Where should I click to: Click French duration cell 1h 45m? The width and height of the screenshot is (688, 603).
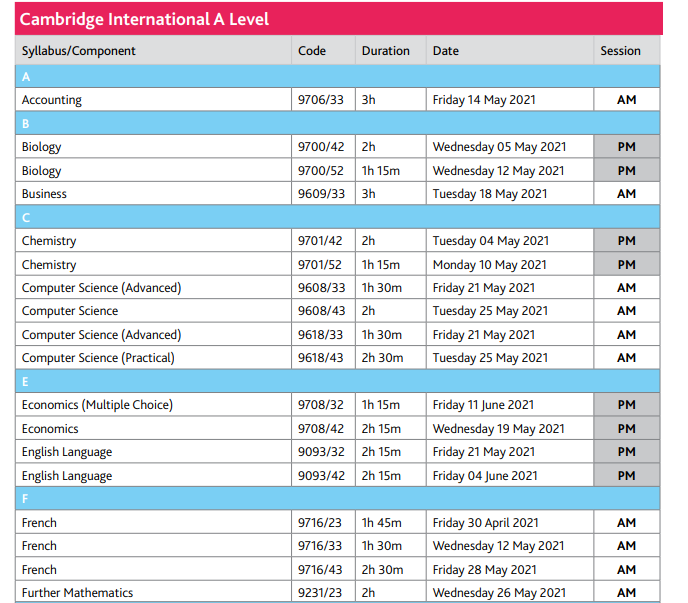click(x=391, y=522)
